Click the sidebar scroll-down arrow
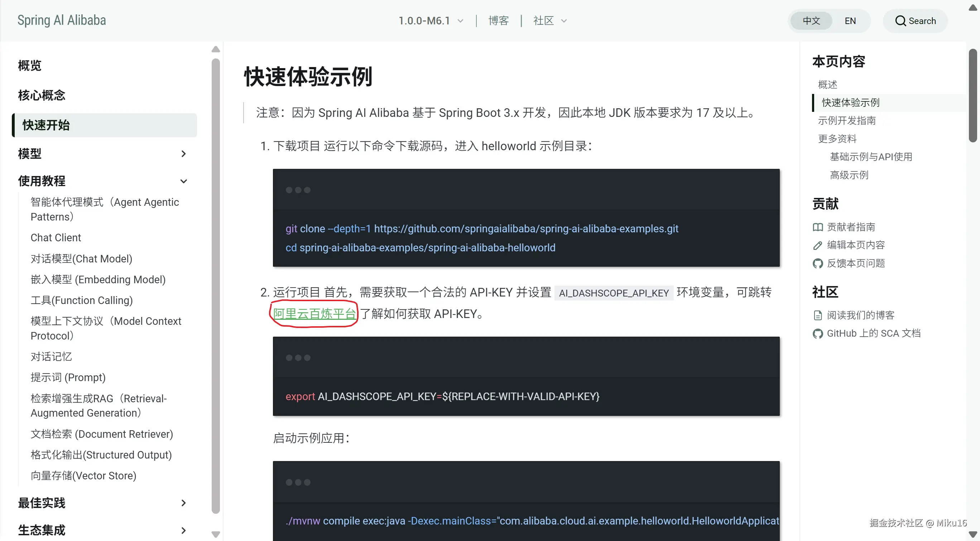The image size is (980, 541). [x=216, y=534]
